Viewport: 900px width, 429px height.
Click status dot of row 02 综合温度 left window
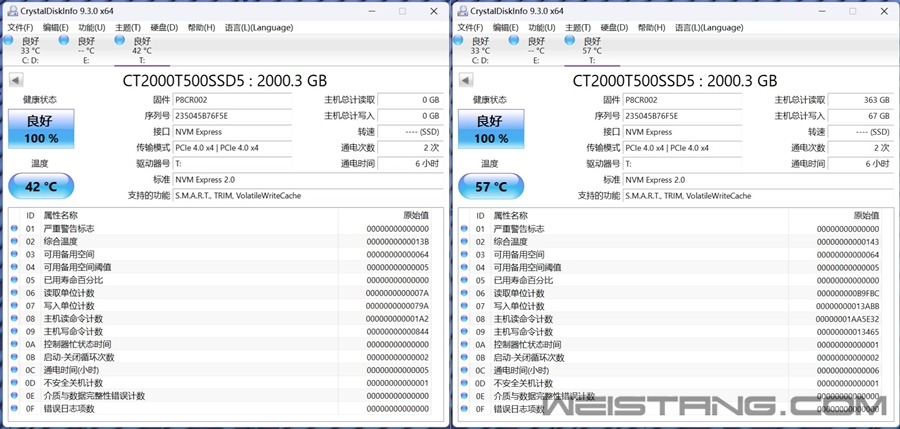[14, 241]
